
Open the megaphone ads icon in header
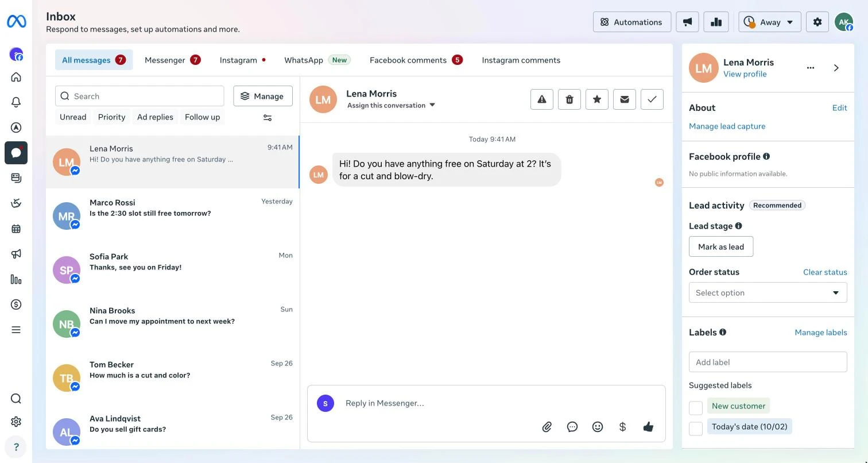[687, 22]
